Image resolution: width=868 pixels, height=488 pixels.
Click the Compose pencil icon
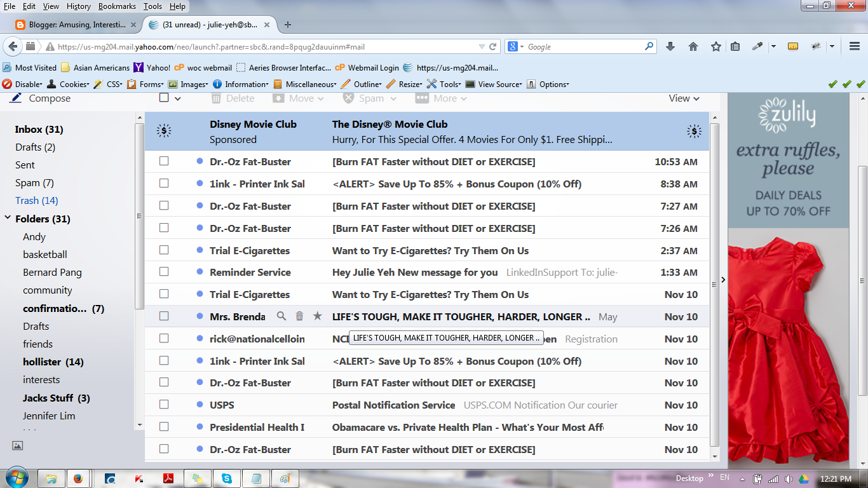[16, 98]
